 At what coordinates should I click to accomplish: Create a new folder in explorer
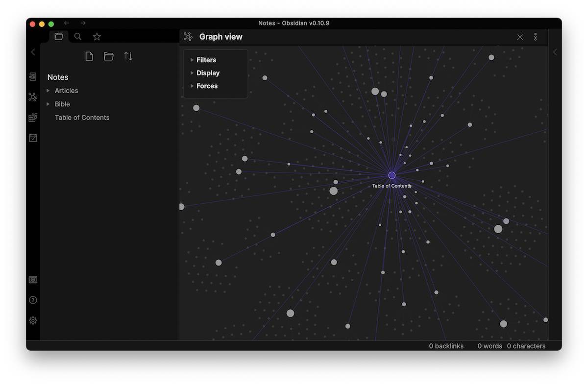109,56
